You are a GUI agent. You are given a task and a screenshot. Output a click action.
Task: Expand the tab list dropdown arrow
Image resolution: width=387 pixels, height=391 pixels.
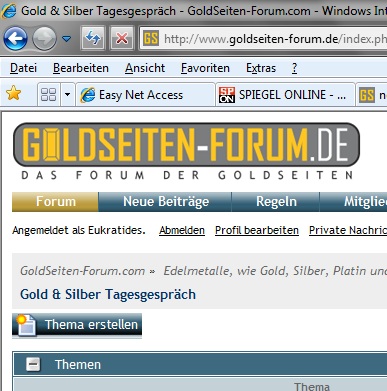pyautogui.click(x=67, y=95)
